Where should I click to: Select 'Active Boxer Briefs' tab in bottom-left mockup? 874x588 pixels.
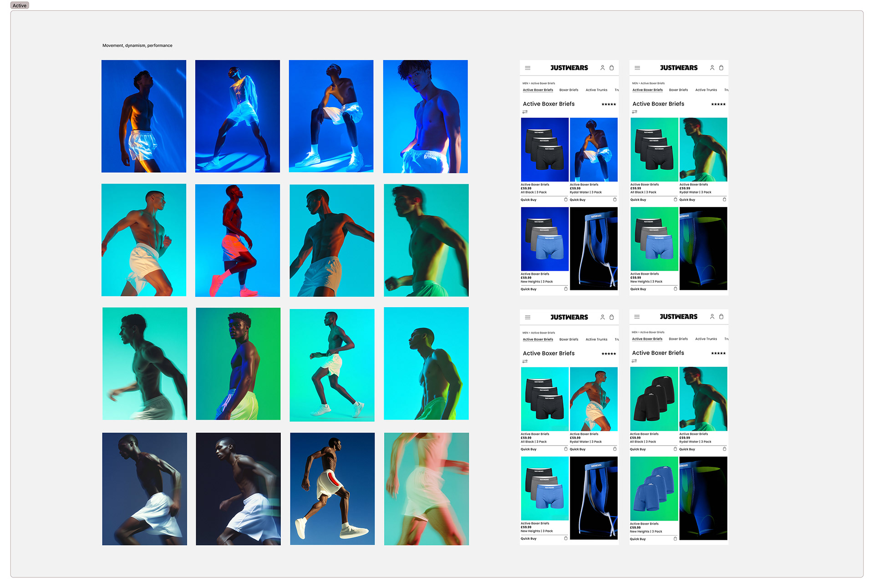point(538,340)
